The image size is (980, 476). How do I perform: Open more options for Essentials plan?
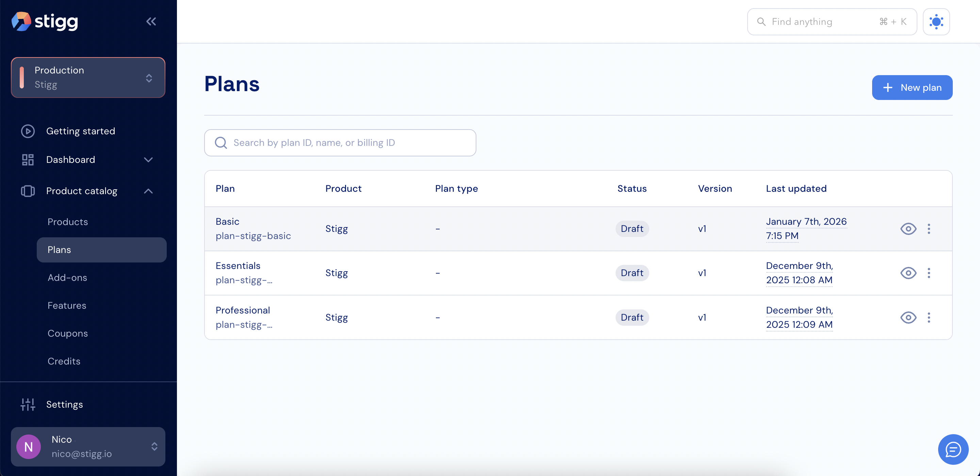click(x=929, y=273)
